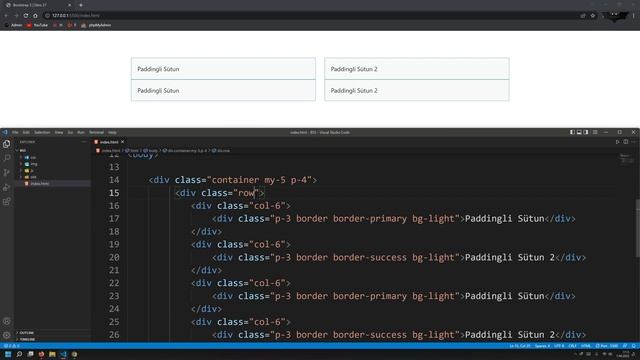Viewport: 640px width, 360px height.
Task: Open the Go menu in VS Code
Action: (70, 132)
